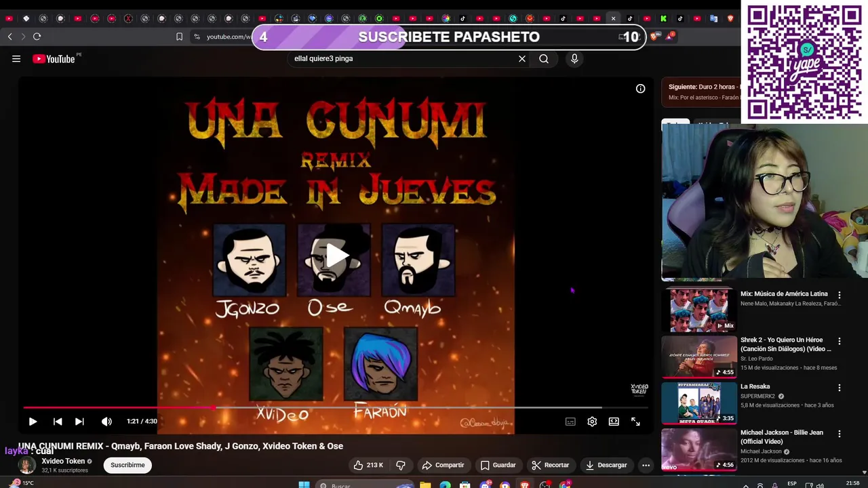Check the taskbar clock showing 21:58
Viewport: 868px width, 488px height.
(853, 483)
